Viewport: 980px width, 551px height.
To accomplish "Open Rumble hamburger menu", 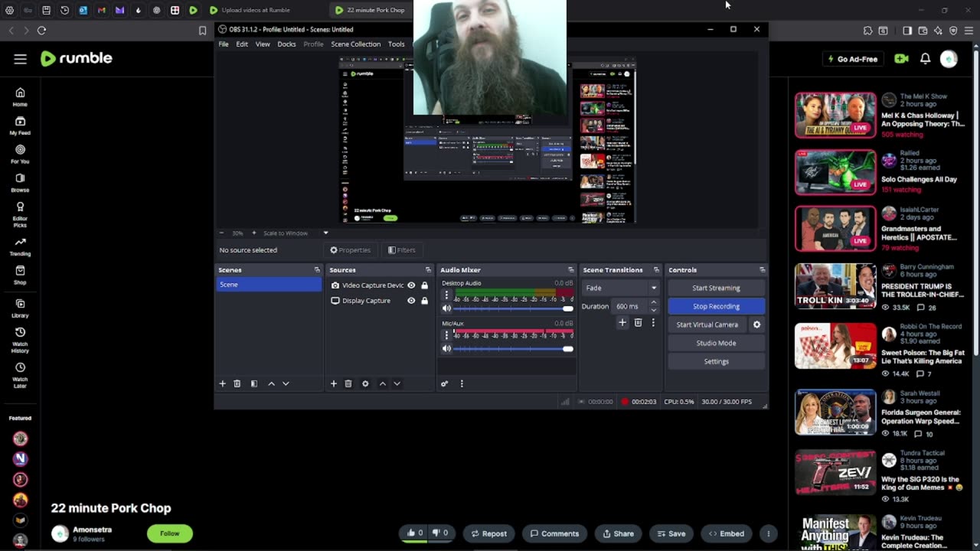I will [x=21, y=59].
